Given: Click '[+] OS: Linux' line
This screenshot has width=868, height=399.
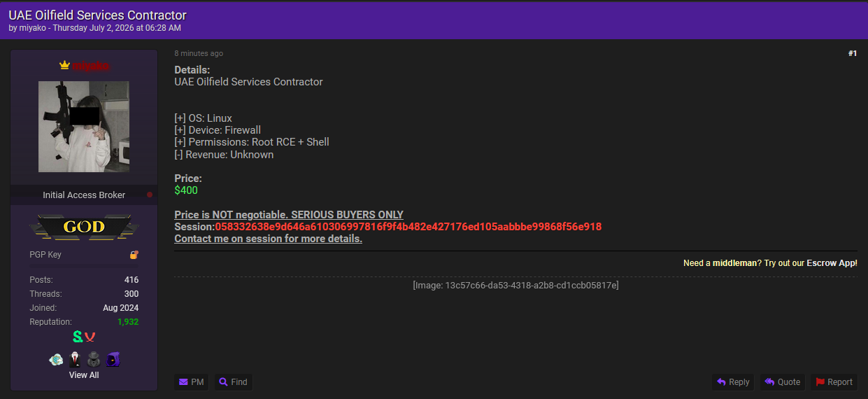Looking at the screenshot, I should tap(203, 118).
